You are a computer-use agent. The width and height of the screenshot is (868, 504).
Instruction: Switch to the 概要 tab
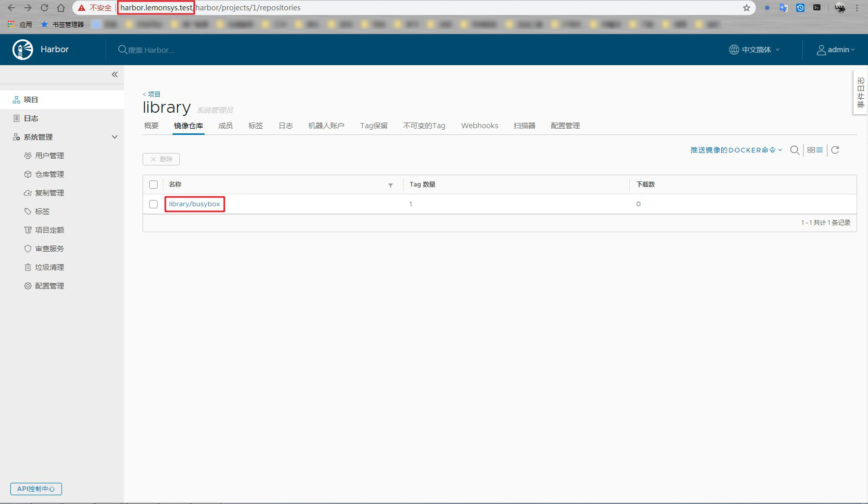151,126
